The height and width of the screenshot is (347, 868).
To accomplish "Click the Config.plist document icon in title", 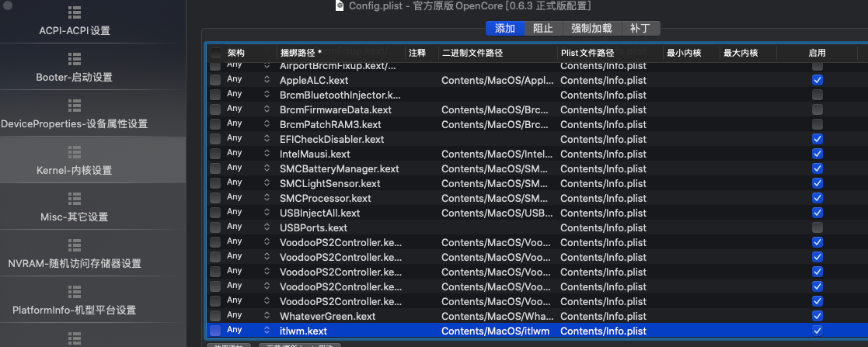I will 339,6.
